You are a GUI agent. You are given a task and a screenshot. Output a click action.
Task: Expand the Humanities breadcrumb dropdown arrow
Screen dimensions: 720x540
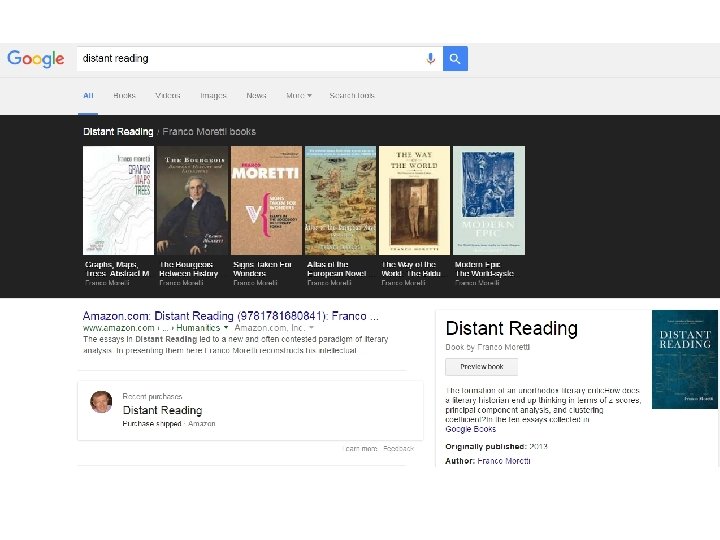click(226, 328)
